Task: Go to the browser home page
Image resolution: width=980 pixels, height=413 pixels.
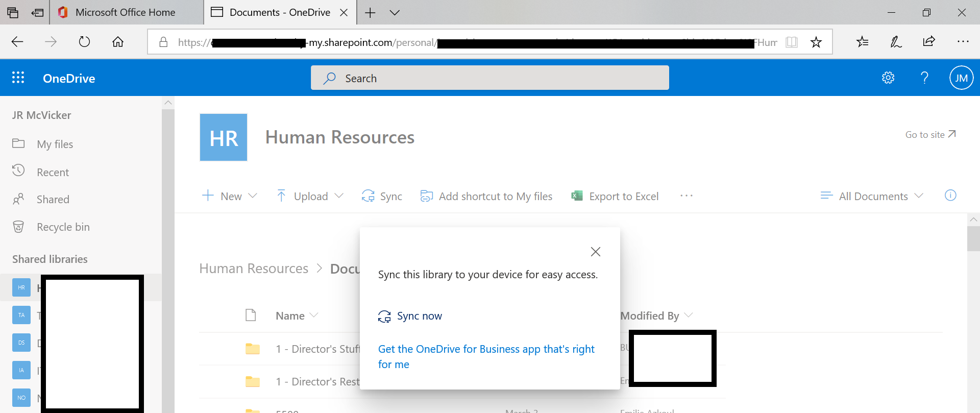Action: point(118,42)
